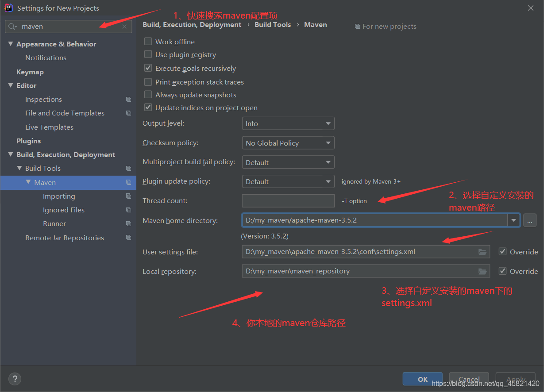Viewport: 544px width, 392px height.
Task: Click the Cancel button
Action: (x=469, y=379)
